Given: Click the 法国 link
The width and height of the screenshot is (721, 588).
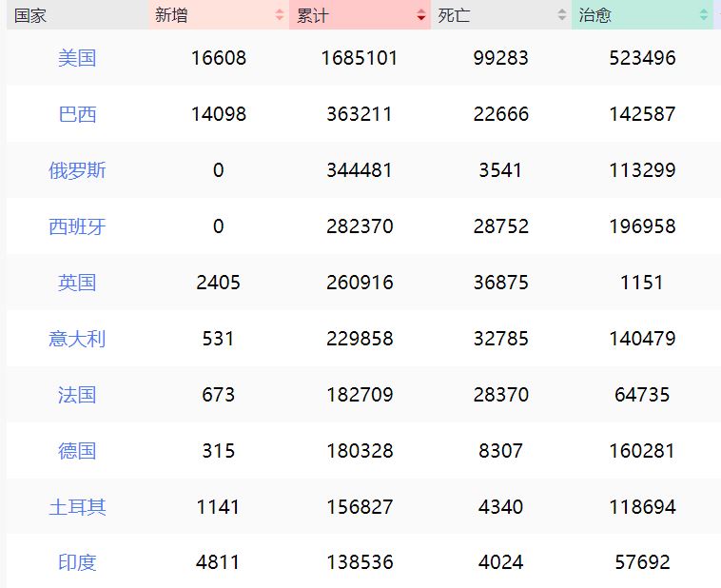Looking at the screenshot, I should tap(77, 395).
